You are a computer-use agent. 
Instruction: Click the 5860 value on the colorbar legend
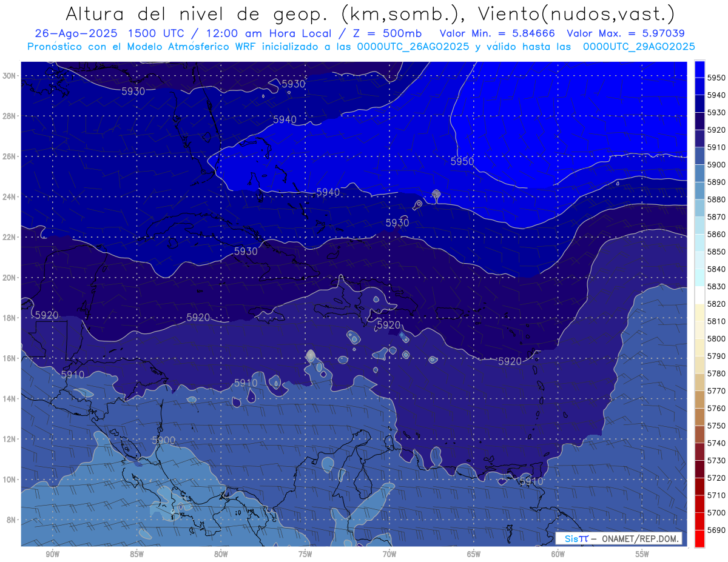(x=716, y=234)
